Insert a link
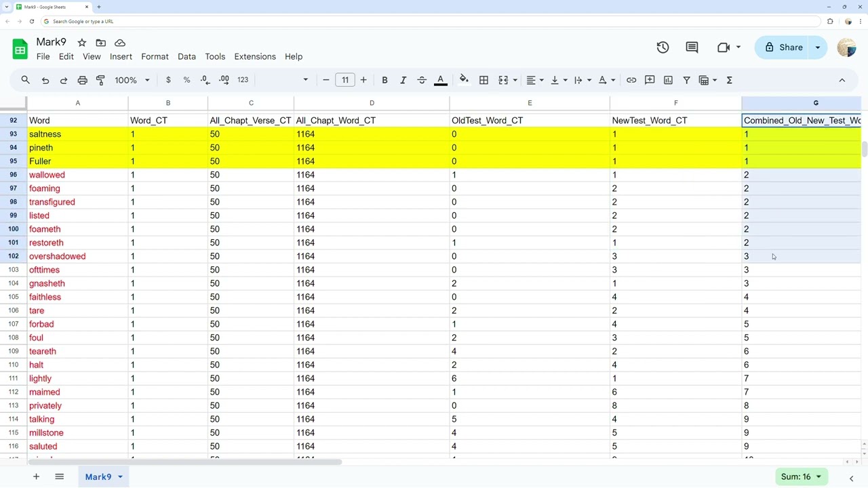The width and height of the screenshot is (868, 488). click(x=631, y=80)
